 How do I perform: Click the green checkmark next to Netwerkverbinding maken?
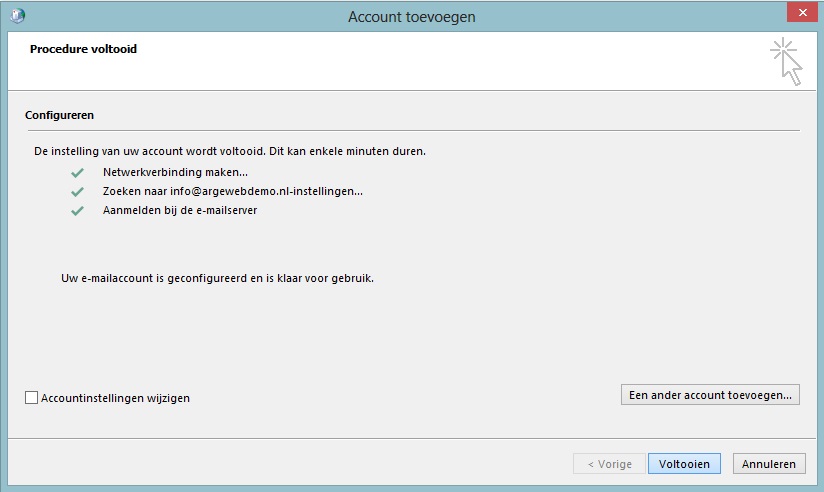(77, 172)
